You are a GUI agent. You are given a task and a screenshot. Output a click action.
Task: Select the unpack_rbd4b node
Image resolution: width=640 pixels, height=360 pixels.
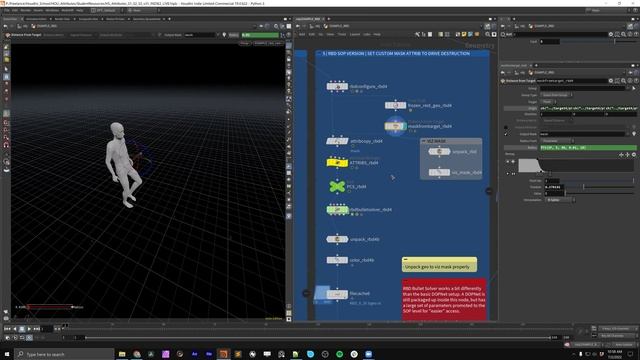[x=337, y=239]
